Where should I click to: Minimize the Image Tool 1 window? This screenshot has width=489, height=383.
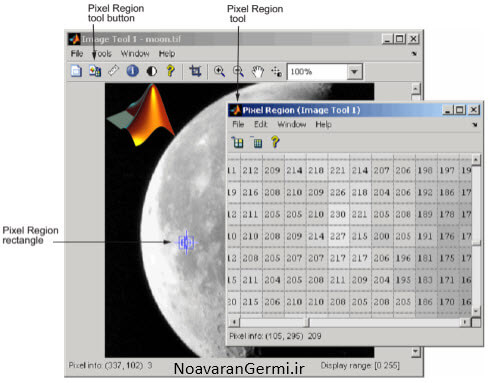[x=387, y=39]
